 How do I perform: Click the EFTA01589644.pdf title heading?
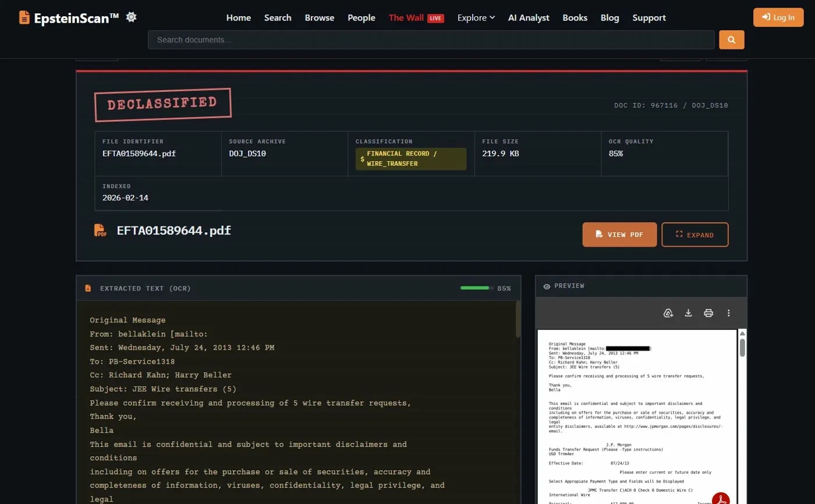coord(174,230)
